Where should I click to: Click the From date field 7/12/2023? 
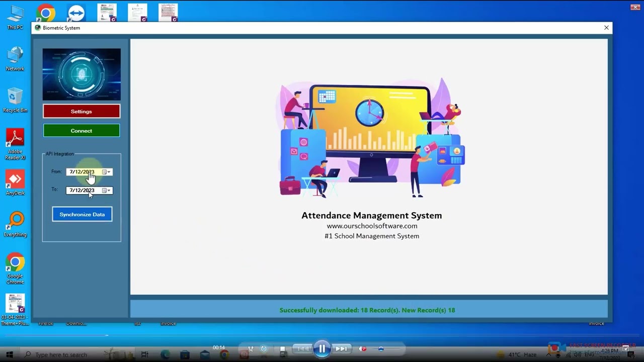[89, 172]
